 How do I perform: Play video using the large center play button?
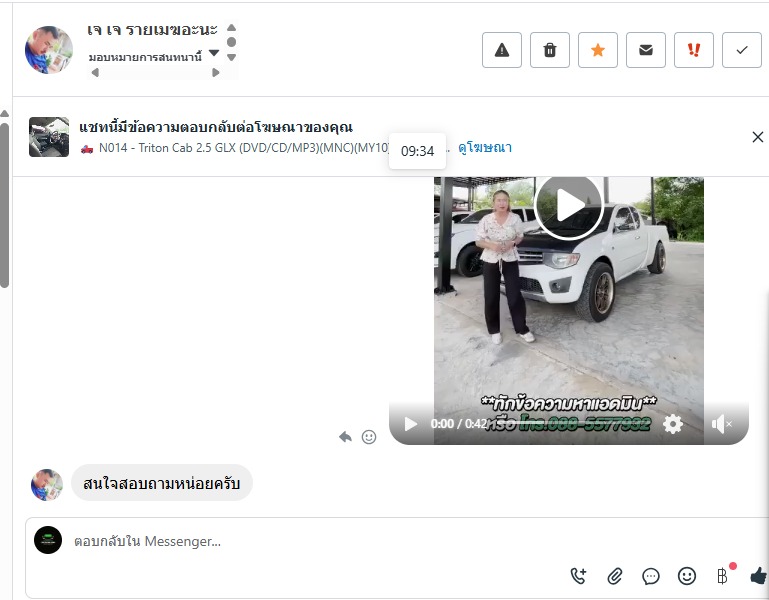(x=569, y=206)
